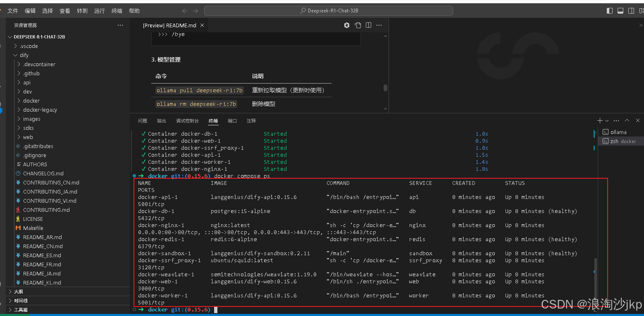The height and width of the screenshot is (316, 644).
Task: Open the 查看 menu
Action: click(x=65, y=11)
